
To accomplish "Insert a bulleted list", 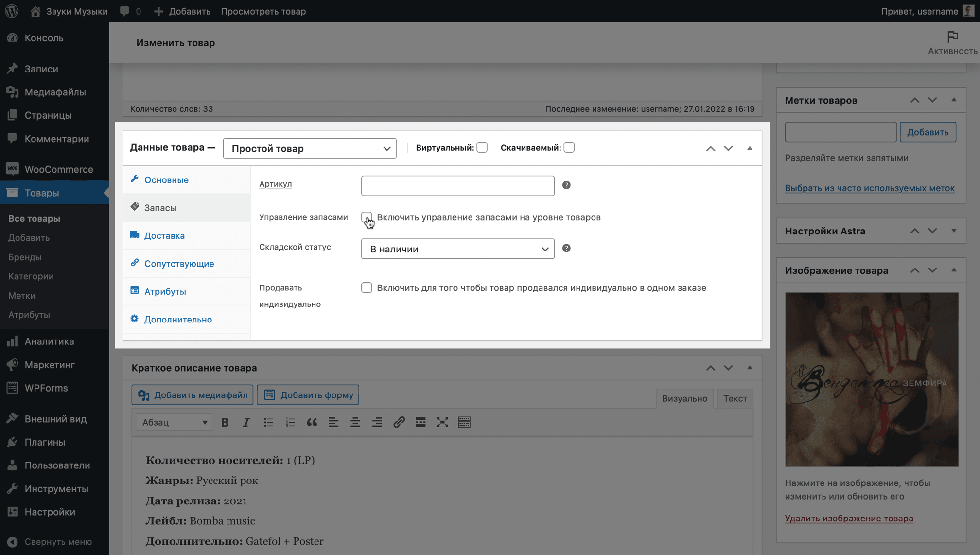I will click(268, 422).
